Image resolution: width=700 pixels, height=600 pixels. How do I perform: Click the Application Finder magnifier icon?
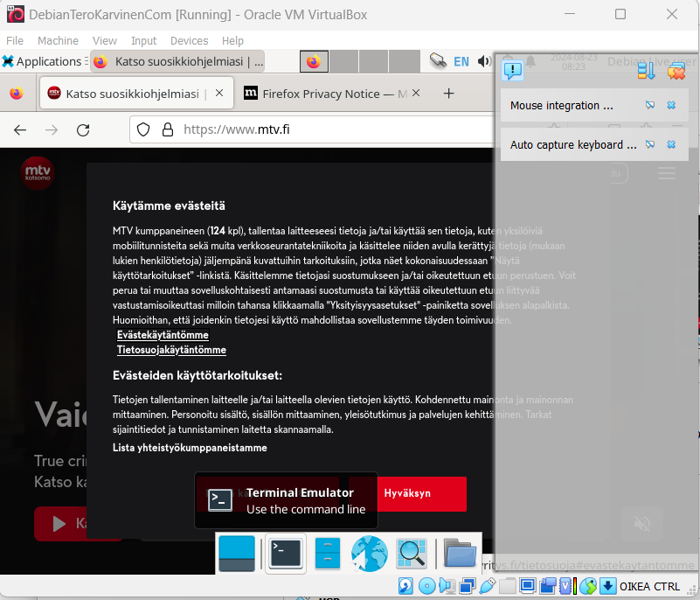[411, 554]
